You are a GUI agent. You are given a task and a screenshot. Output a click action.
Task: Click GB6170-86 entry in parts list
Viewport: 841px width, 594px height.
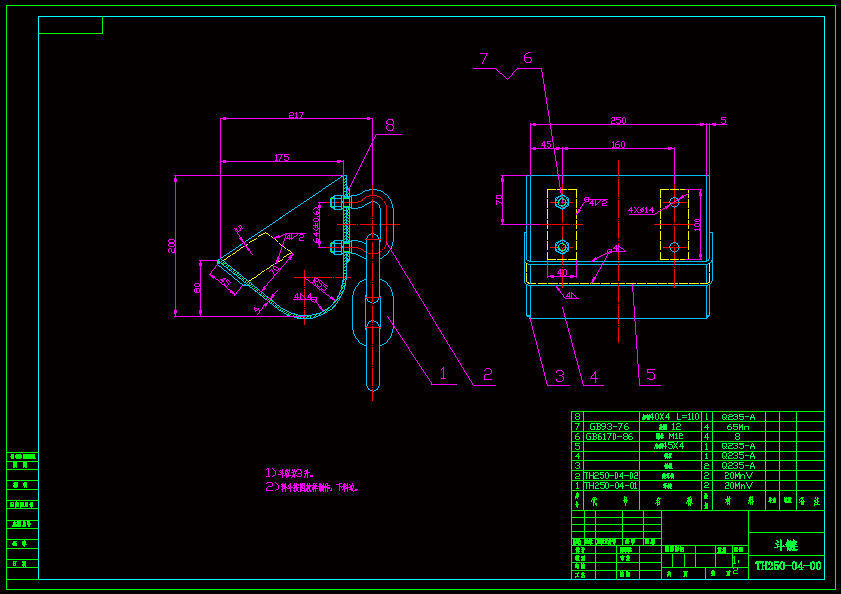[x=608, y=436]
